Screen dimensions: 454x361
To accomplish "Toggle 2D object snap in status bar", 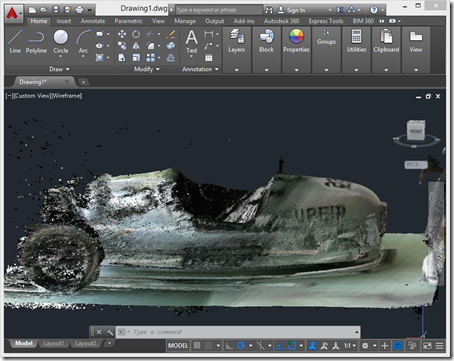I will (292, 346).
